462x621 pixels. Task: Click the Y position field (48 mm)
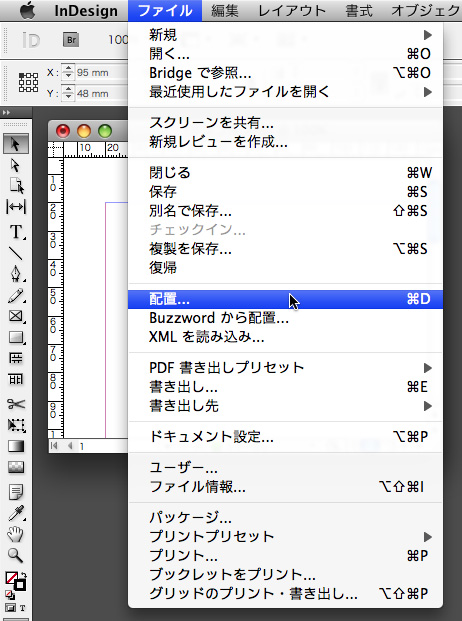click(x=101, y=93)
